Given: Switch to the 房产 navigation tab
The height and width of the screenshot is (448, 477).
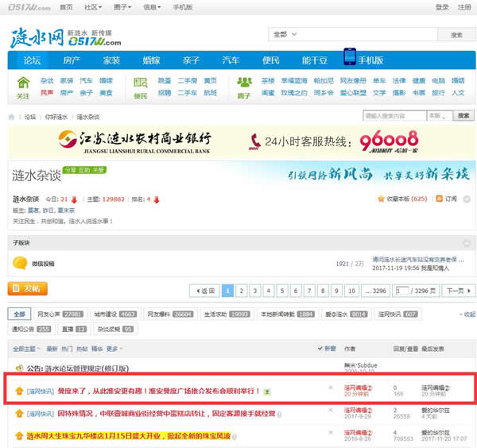Looking at the screenshot, I should (72, 60).
